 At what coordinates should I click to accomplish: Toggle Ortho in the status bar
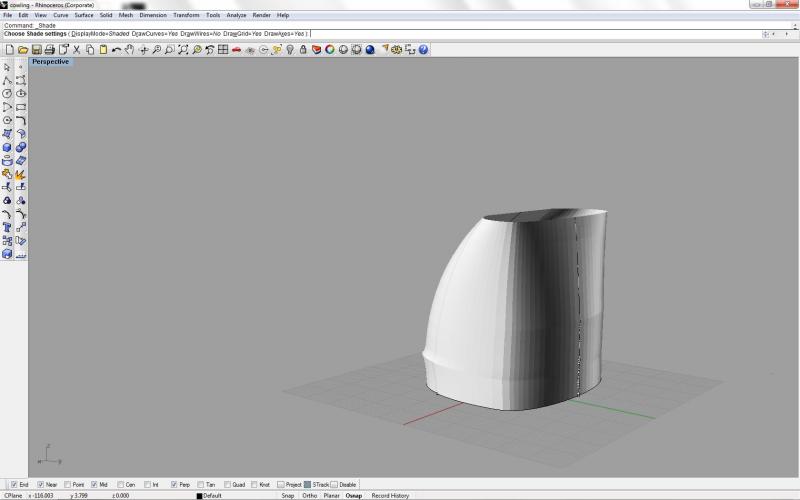point(309,495)
